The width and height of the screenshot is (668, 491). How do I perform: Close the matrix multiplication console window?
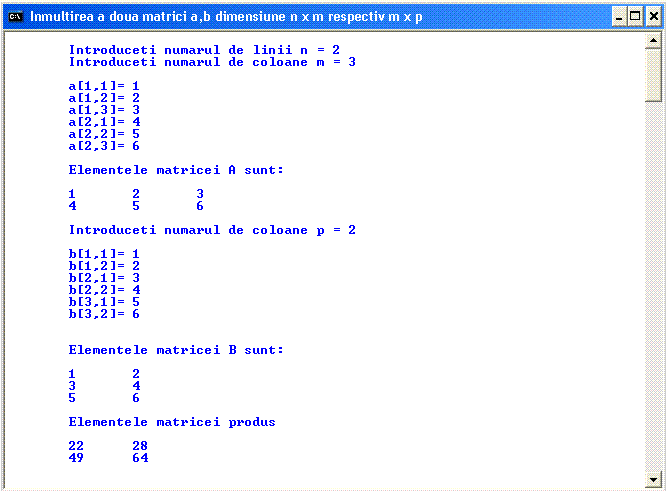coord(651,17)
